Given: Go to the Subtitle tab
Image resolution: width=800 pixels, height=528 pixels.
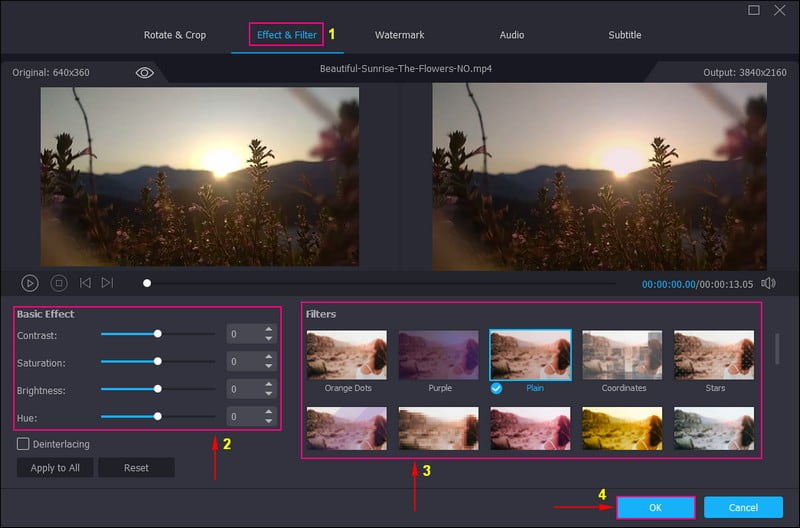Looking at the screenshot, I should (x=624, y=35).
